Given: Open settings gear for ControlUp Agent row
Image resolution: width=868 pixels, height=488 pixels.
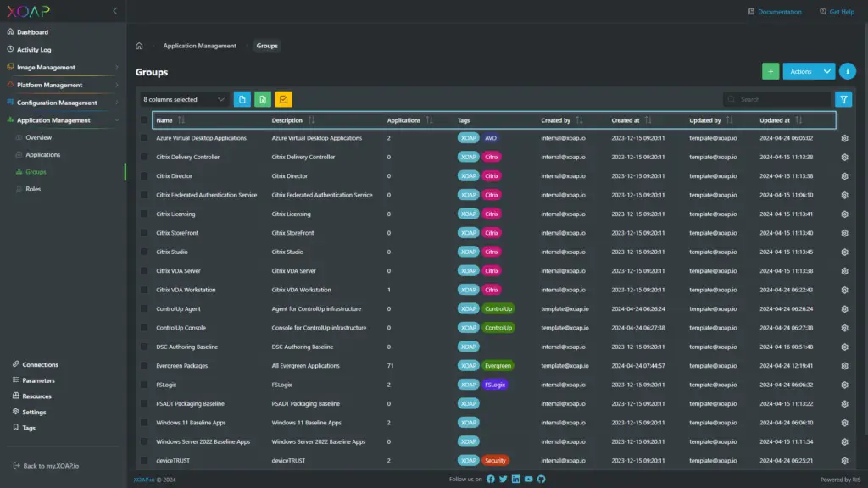Looking at the screenshot, I should 844,308.
